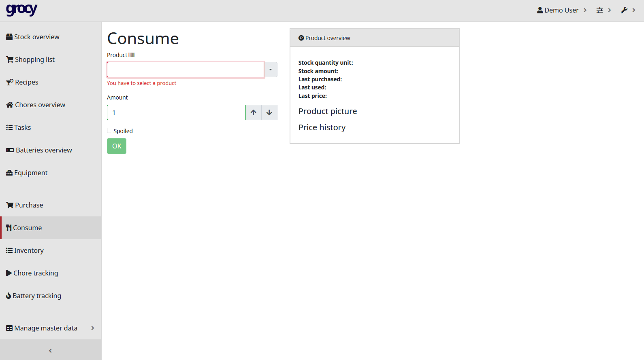Go to Stock overview
This screenshot has width=644, height=360.
tap(36, 37)
